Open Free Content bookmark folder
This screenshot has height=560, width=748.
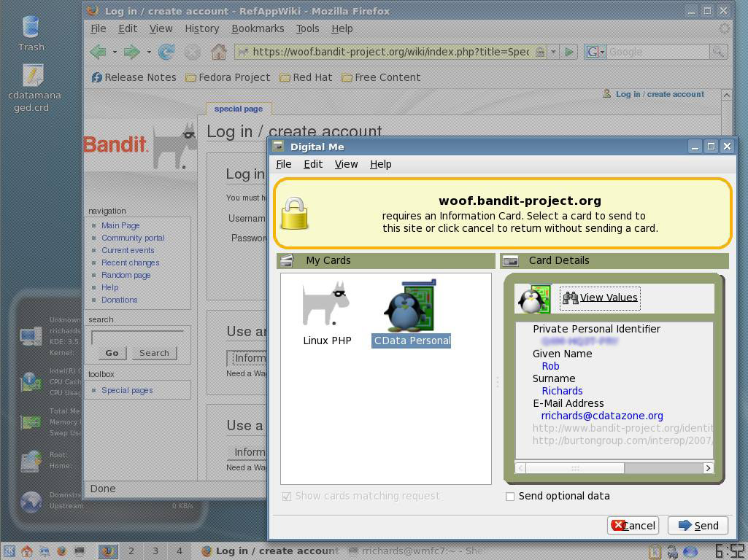(x=381, y=77)
